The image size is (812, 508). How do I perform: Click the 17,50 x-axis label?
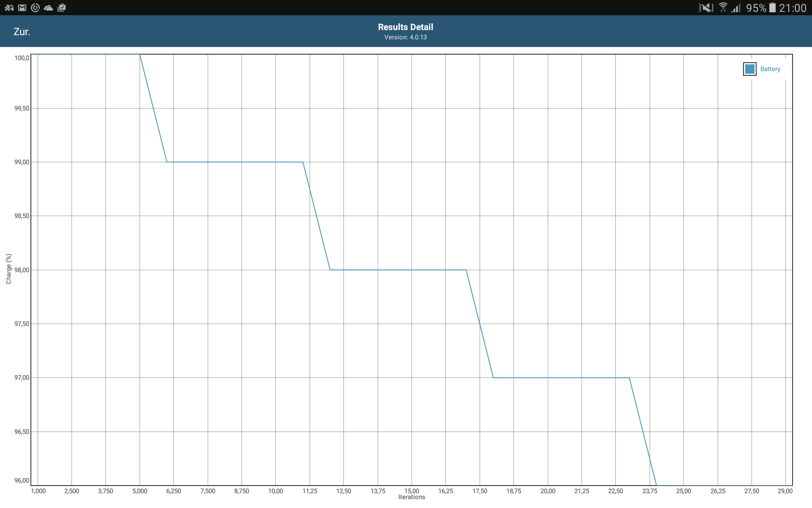pyautogui.click(x=480, y=491)
